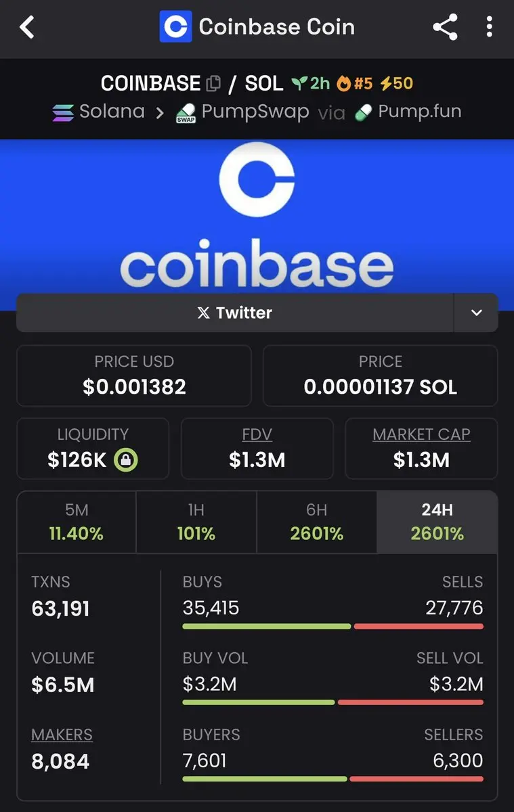Image resolution: width=514 pixels, height=812 pixels.
Task: Tap the lightning boost 50 badge
Action: [x=396, y=83]
